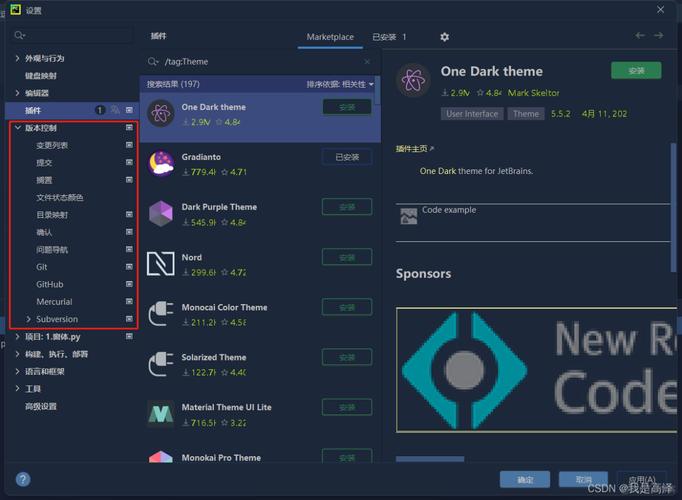This screenshot has height=500, width=682.
Task: Switch to the Marketplace tab
Action: coord(330,37)
